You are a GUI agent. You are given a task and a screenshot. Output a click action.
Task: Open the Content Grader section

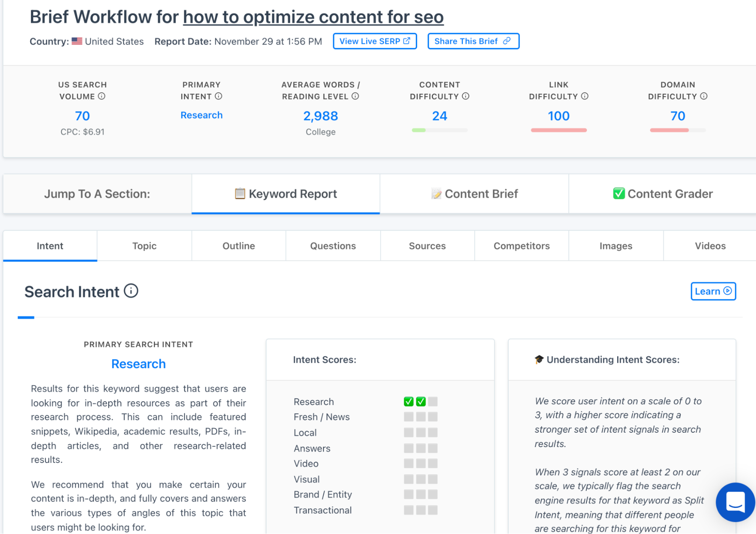coord(663,194)
